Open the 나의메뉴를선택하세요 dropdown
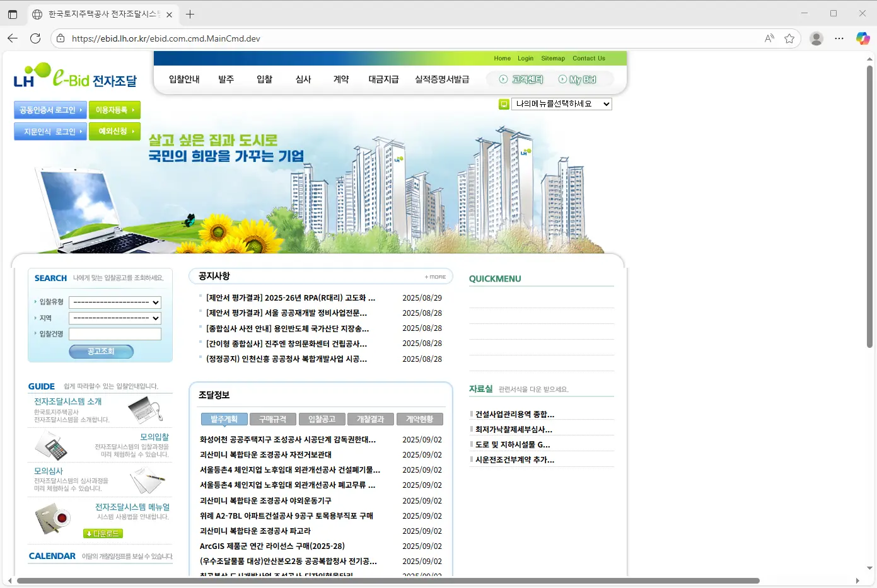This screenshot has width=877, height=588. tap(561, 103)
